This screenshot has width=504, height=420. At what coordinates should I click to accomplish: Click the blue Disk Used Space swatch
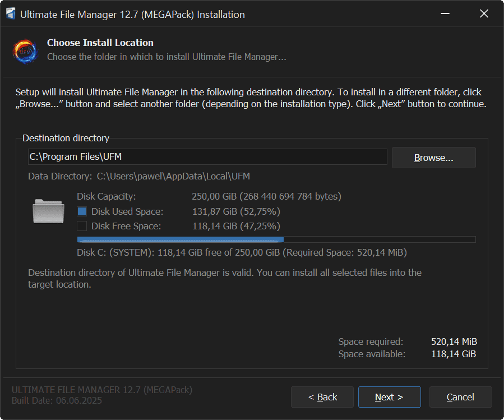pyautogui.click(x=82, y=211)
